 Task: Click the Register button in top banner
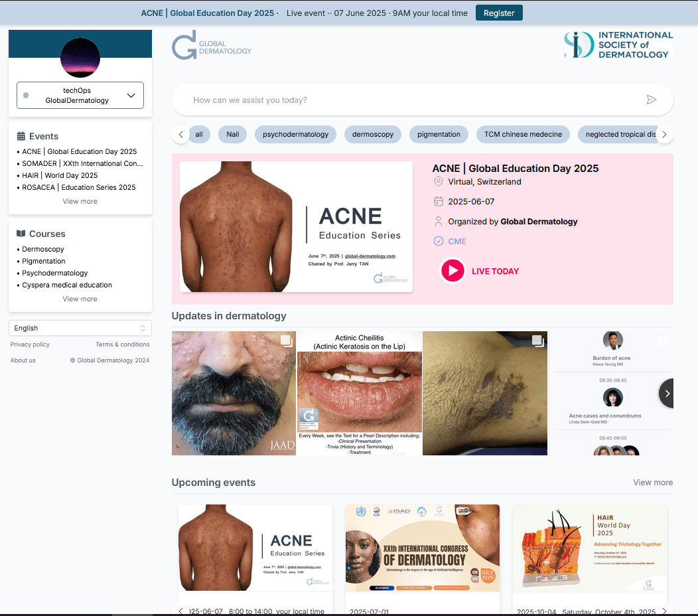(x=499, y=13)
